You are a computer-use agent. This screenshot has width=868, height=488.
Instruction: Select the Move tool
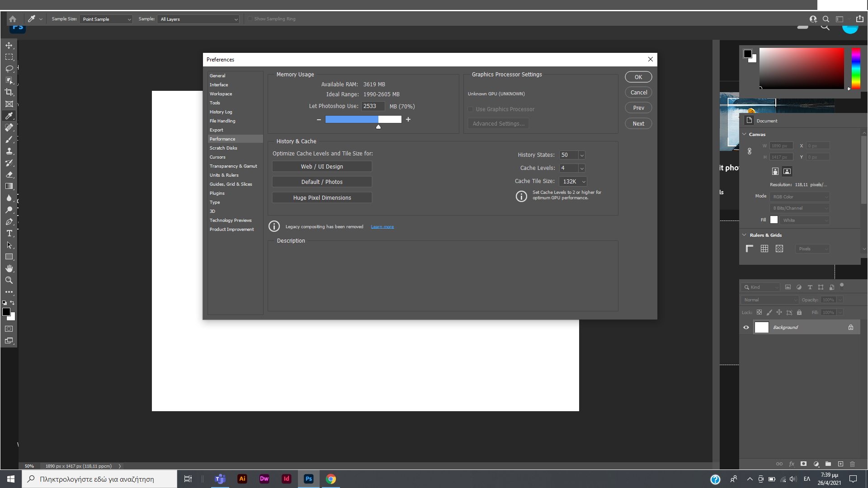click(9, 45)
